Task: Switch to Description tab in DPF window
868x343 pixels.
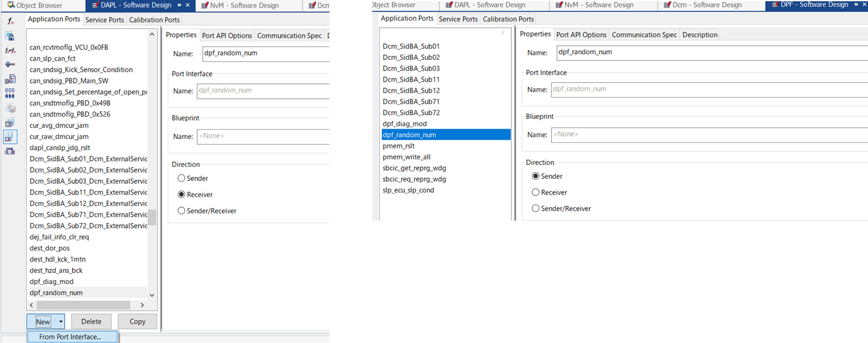Action: point(700,35)
